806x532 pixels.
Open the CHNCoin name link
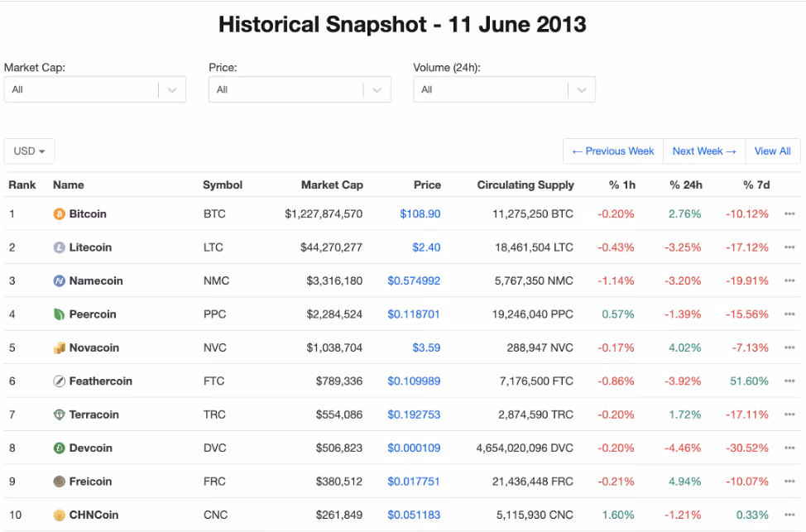(94, 515)
